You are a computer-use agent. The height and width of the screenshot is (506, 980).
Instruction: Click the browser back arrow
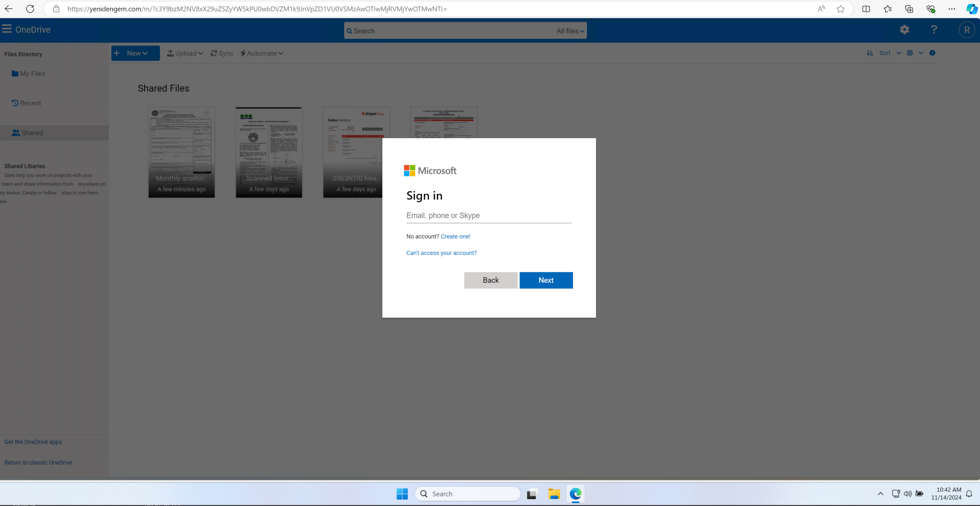coord(8,9)
